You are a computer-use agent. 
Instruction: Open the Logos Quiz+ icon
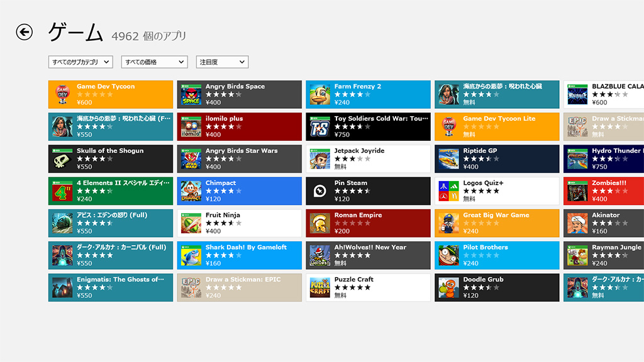tap(449, 191)
